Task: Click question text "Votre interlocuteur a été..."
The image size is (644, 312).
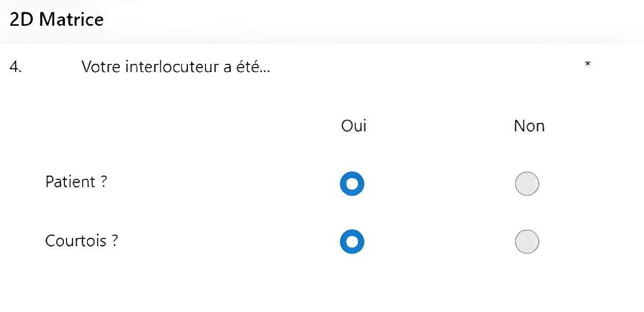Action: tap(175, 67)
